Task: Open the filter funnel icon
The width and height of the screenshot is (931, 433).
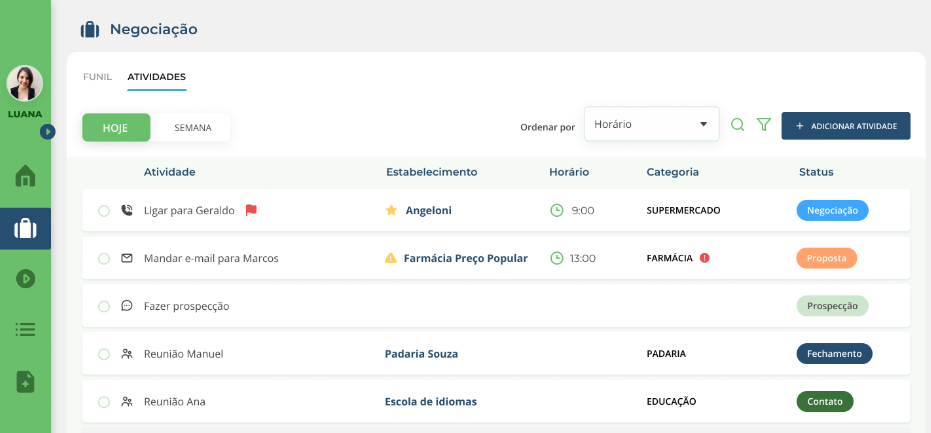Action: [x=764, y=125]
